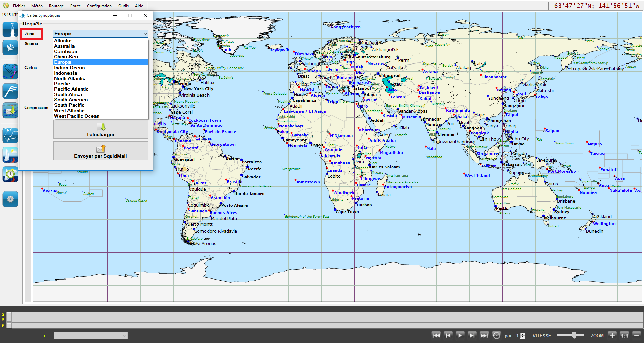The image size is (644, 343).
Task: Click the Télécharger button
Action: pyautogui.click(x=100, y=130)
